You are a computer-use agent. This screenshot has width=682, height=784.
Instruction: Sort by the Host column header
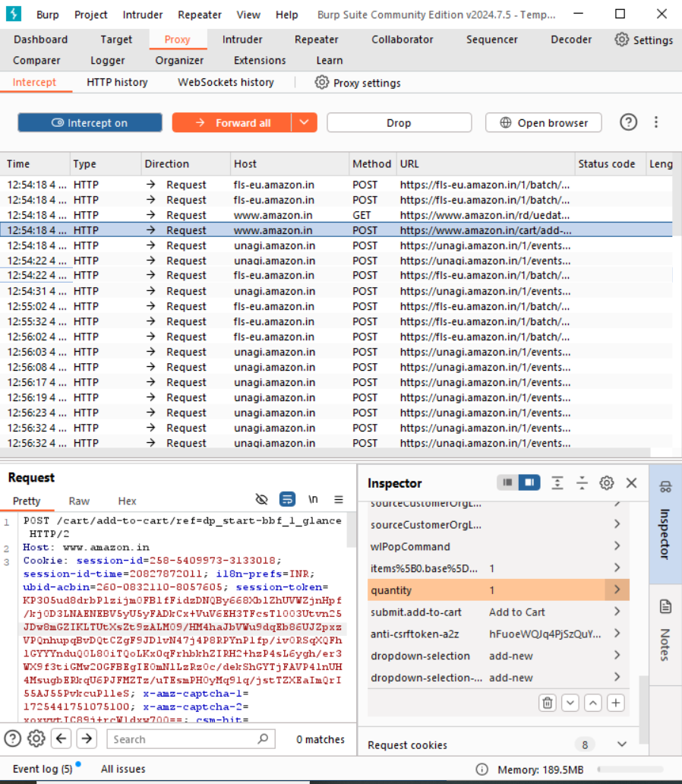289,164
